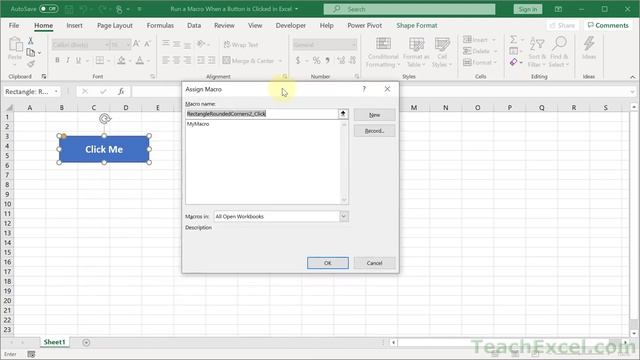Viewport: 640px width, 360px height.
Task: Open Find & Select menu
Action: (x=559, y=52)
